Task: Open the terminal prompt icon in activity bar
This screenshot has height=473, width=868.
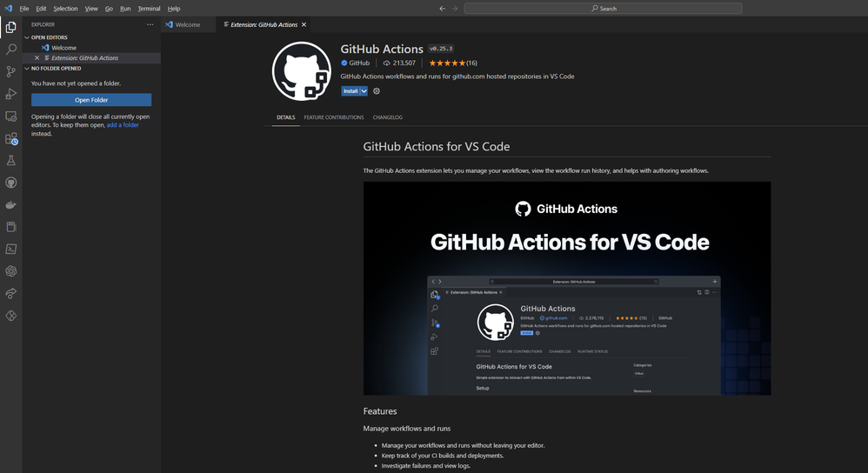Action: (x=10, y=249)
